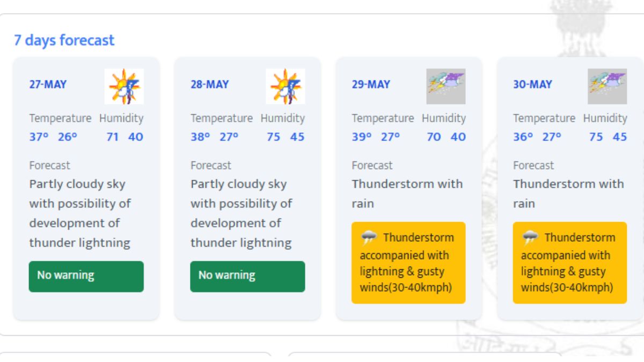The width and height of the screenshot is (644, 362).
Task: Select the 29-MAY date label
Action: pyautogui.click(x=371, y=84)
